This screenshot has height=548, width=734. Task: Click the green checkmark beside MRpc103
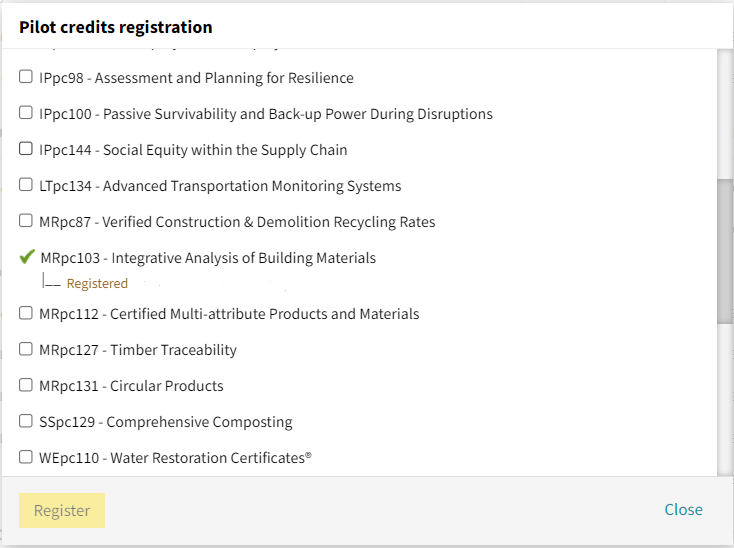click(x=27, y=256)
